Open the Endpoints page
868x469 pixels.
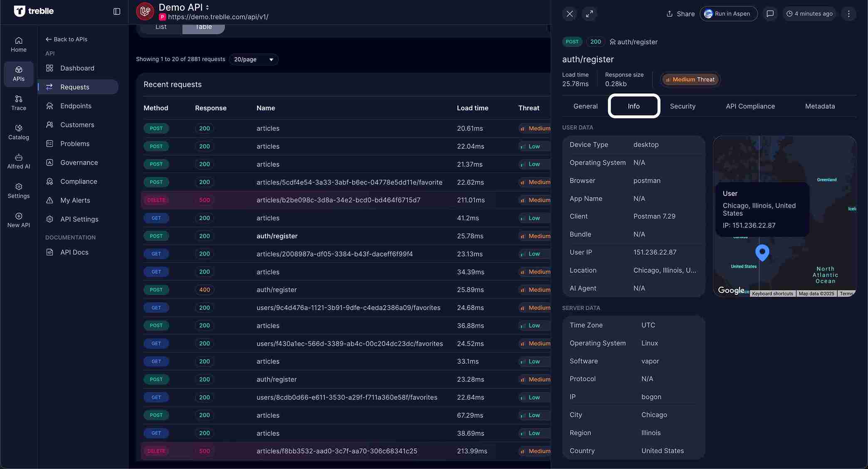point(76,106)
